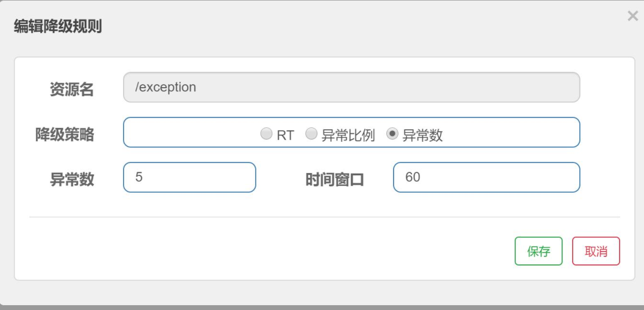Click the divider line above 保存
Screen dimensions: 644x310
pos(324,217)
